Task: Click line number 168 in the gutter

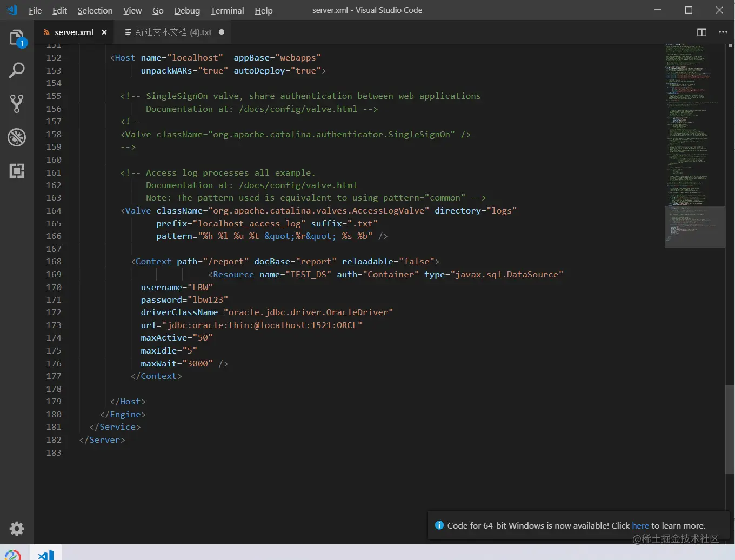Action: click(x=54, y=262)
